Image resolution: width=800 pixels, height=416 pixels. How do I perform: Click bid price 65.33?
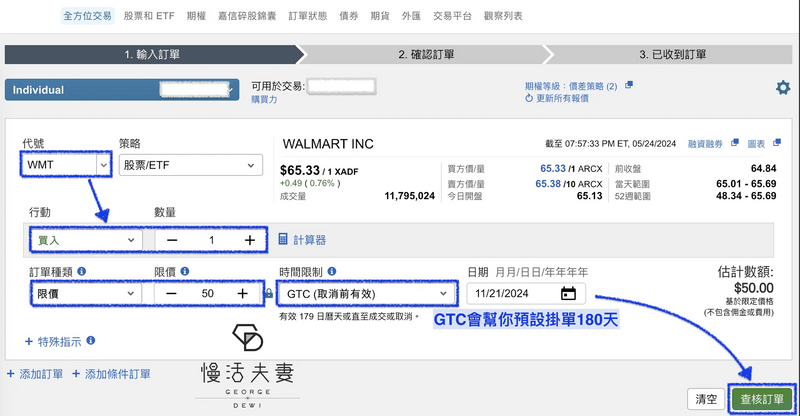click(x=553, y=168)
